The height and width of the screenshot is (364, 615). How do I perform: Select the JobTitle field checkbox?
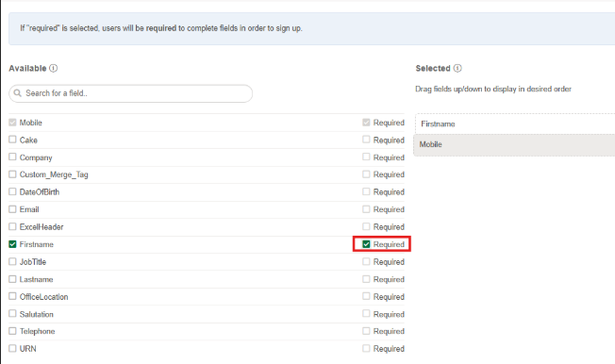tap(12, 261)
